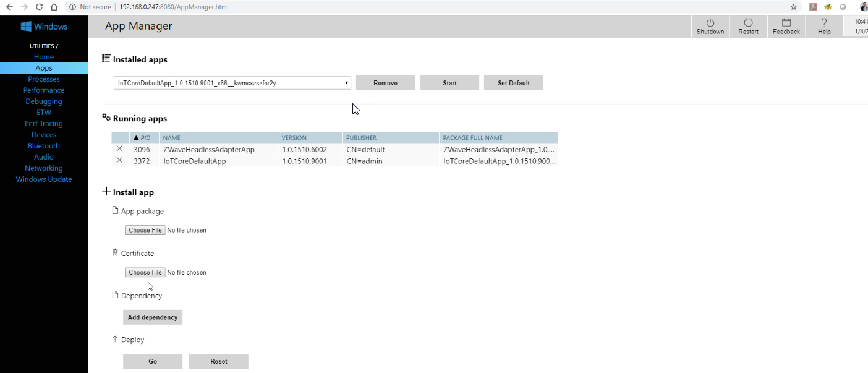Set selected app as default
Image resolution: width=868 pixels, height=373 pixels.
click(514, 83)
